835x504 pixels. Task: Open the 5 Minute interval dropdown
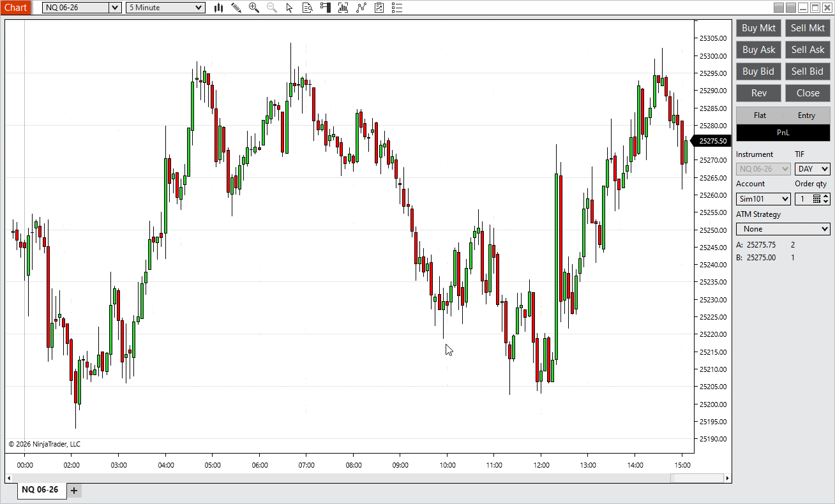coord(199,8)
